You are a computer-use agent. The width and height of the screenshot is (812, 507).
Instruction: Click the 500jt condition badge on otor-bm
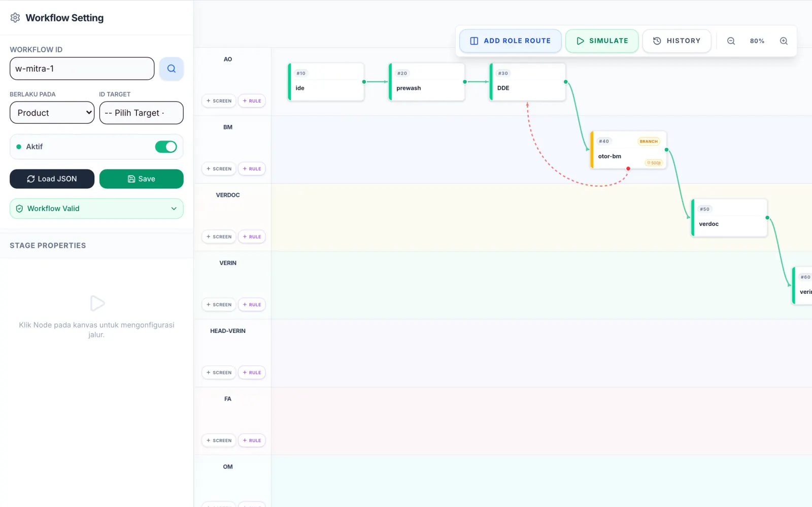(654, 163)
